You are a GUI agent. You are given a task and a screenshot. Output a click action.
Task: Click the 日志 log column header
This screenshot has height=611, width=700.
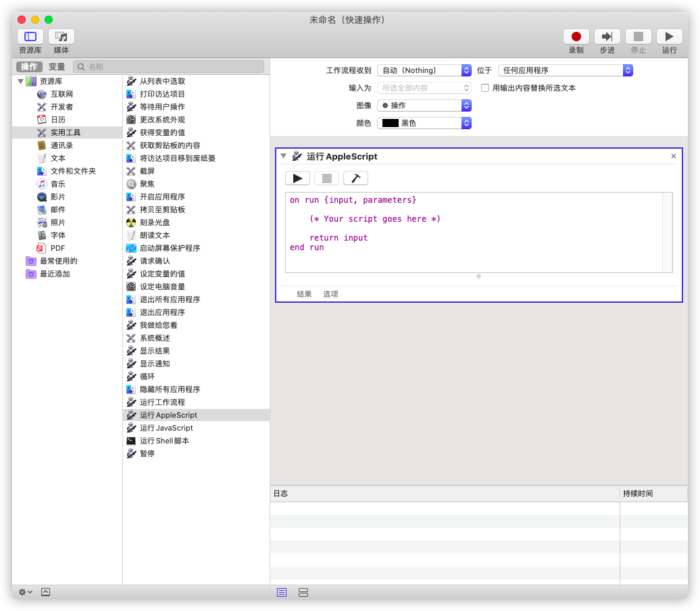(x=445, y=493)
